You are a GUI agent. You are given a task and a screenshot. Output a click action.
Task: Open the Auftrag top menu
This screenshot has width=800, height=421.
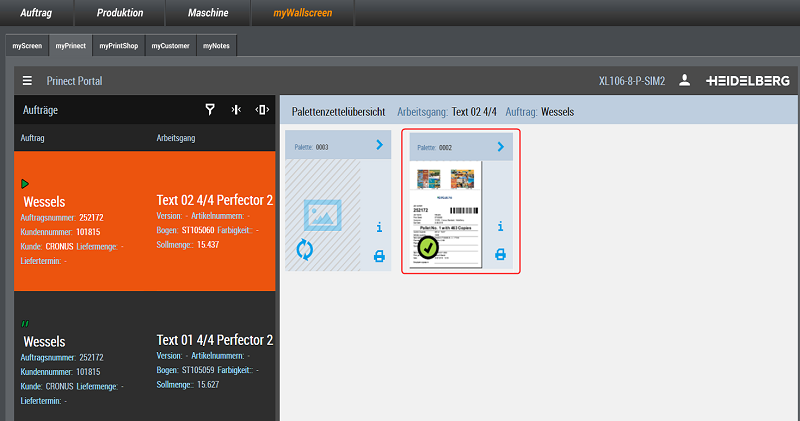(43, 14)
